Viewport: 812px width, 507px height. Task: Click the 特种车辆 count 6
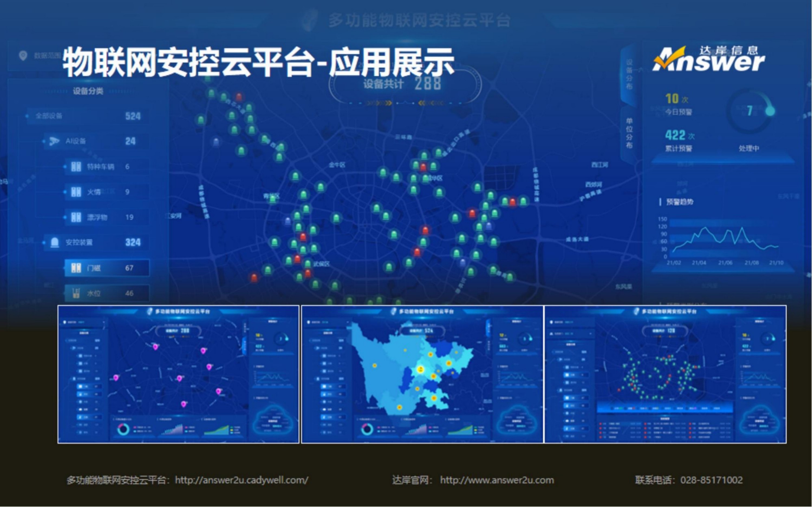(127, 167)
